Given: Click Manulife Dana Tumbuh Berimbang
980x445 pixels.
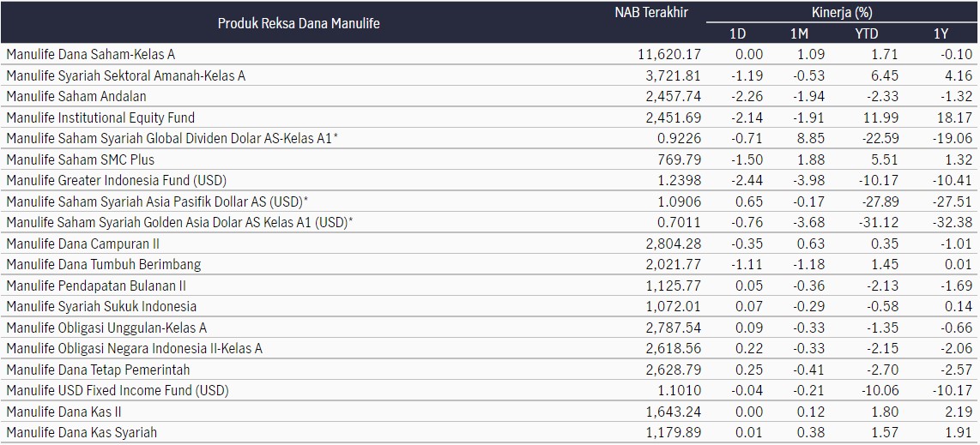Looking at the screenshot, I should [x=104, y=265].
